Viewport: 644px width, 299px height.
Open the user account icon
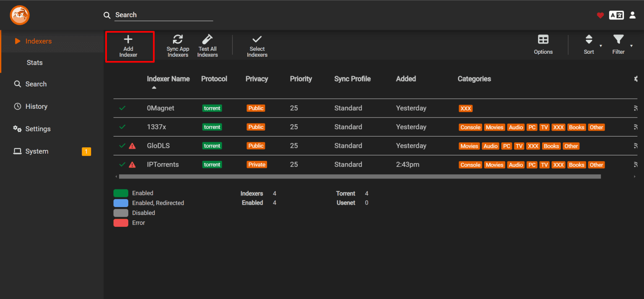[x=633, y=15]
